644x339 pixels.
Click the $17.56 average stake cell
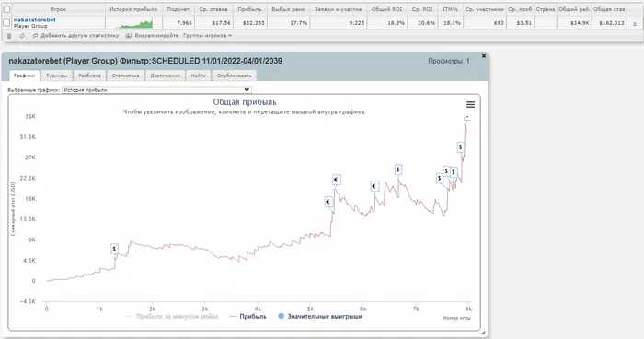pyautogui.click(x=222, y=23)
